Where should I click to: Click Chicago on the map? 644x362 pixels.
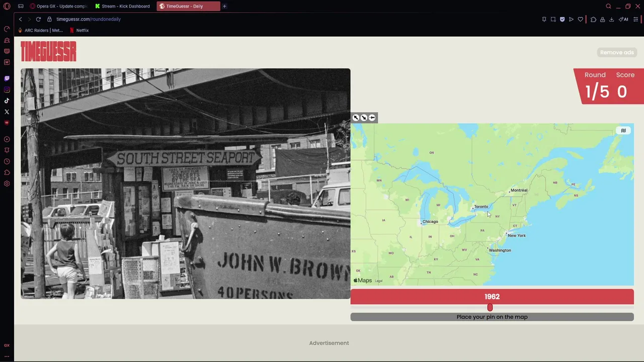click(430, 221)
